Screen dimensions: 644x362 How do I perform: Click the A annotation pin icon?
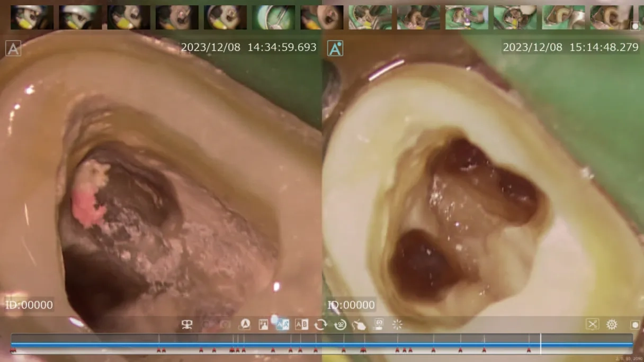245,324
